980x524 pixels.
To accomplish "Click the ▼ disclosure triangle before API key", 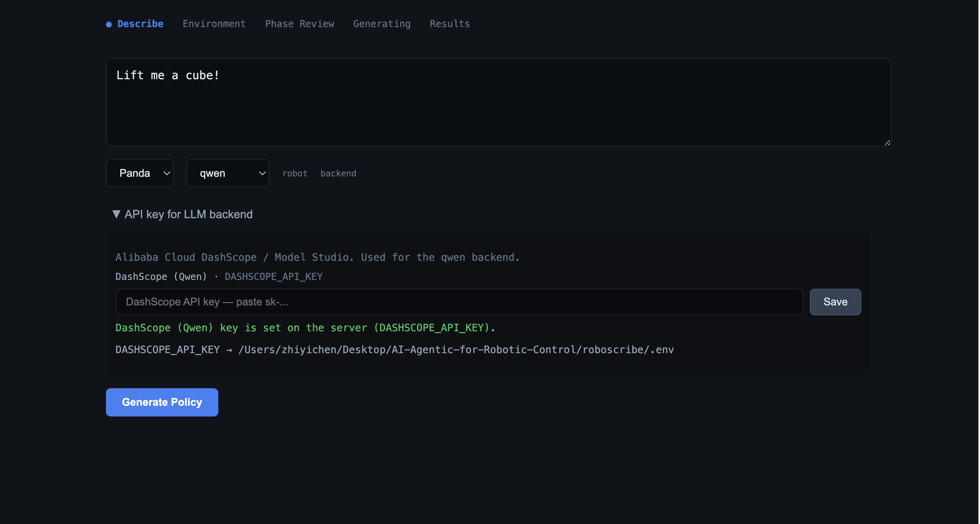I will [117, 214].
